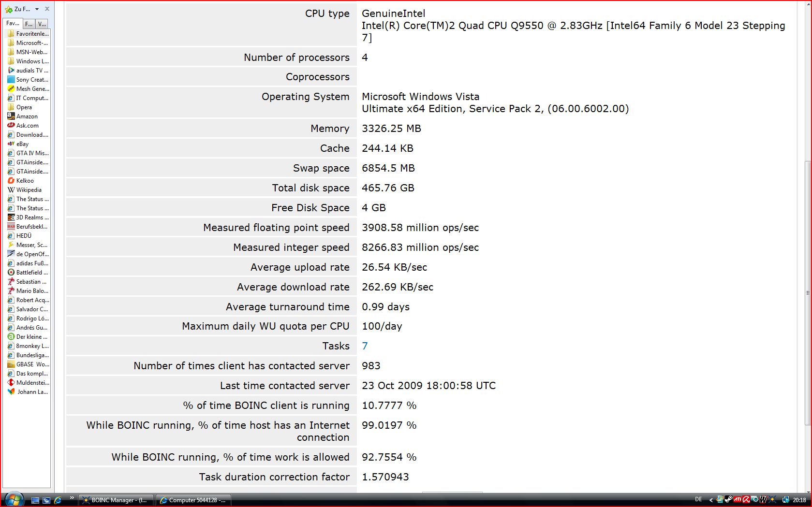812x507 pixels.
Task: Expand the Windows Live favorites folder
Action: click(28, 61)
